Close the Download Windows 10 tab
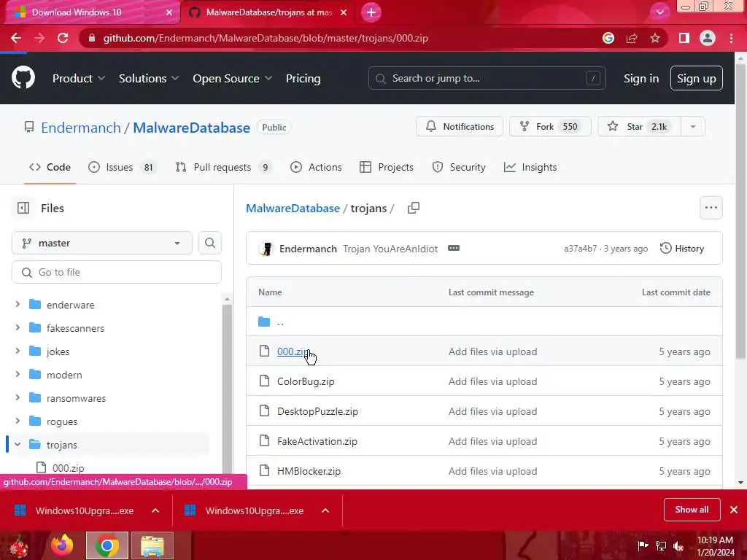This screenshot has height=560, width=747. click(169, 12)
